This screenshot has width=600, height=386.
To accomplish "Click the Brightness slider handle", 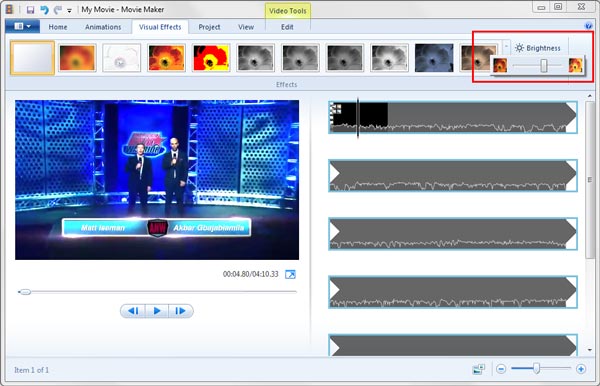I will (x=544, y=65).
